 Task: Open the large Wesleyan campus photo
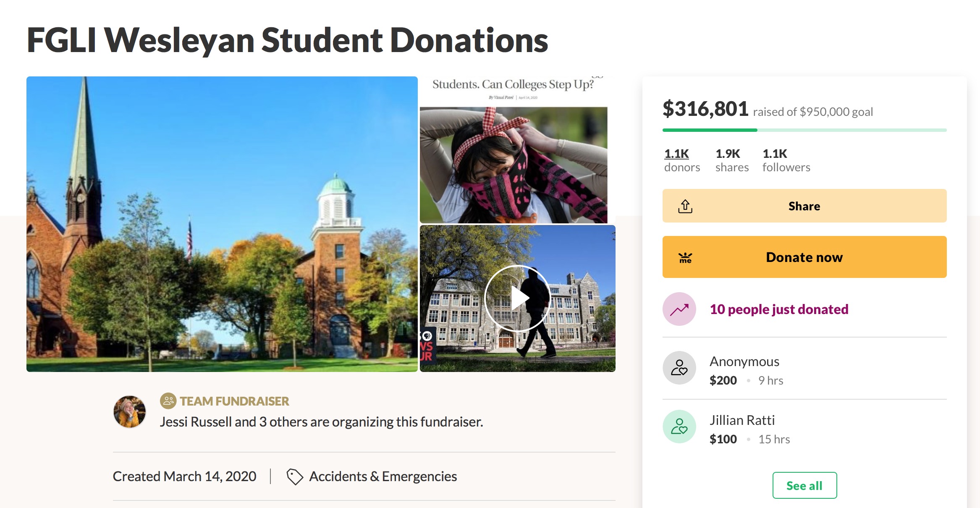click(x=222, y=224)
